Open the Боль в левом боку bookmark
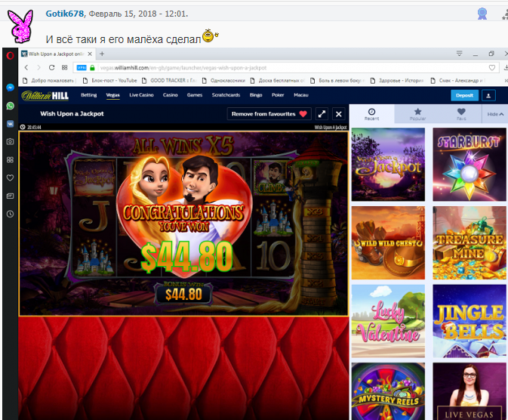The width and height of the screenshot is (508, 420). click(338, 80)
